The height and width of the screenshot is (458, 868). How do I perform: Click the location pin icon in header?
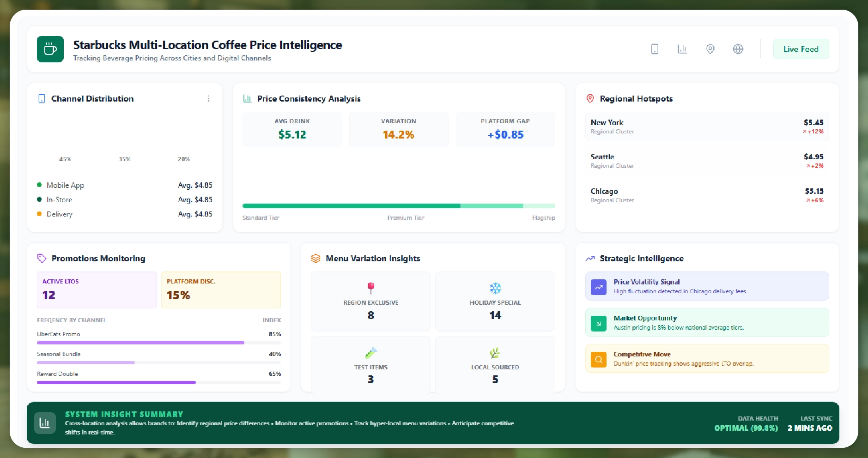coord(710,49)
